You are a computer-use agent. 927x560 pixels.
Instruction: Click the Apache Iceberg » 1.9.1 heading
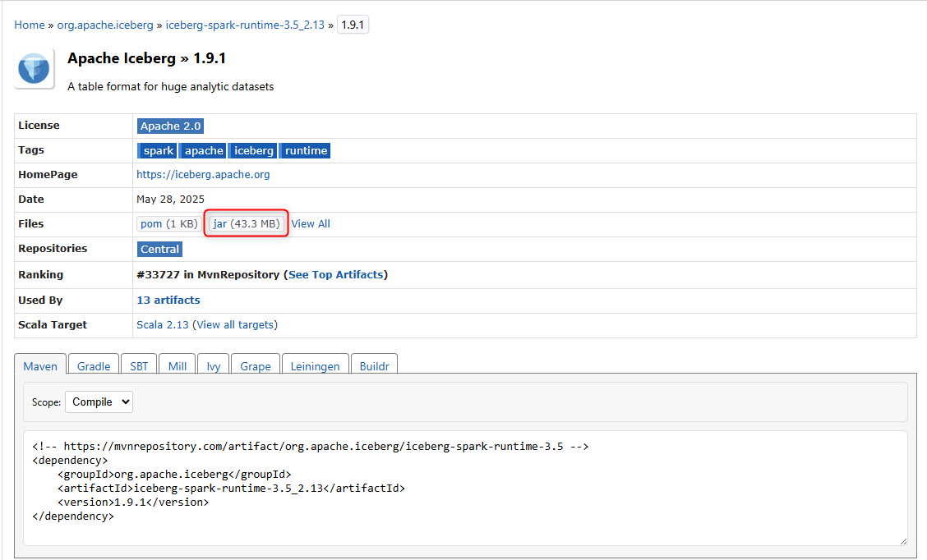(146, 58)
